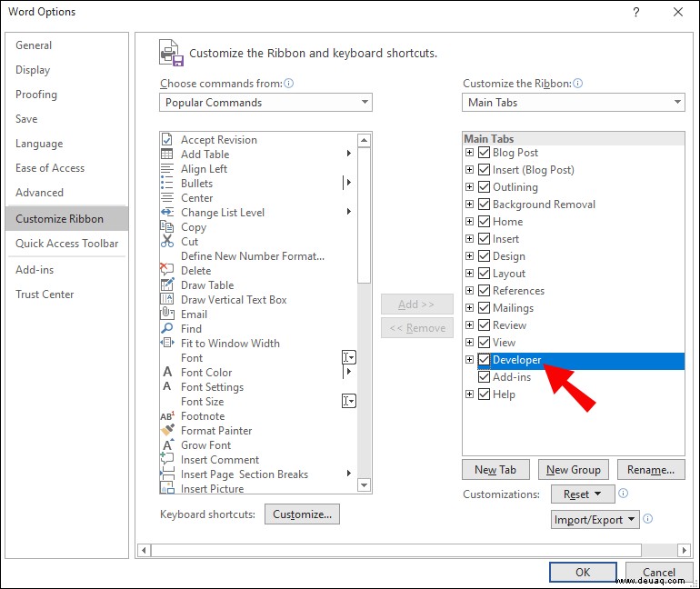Viewport: 700px width, 589px height.
Task: Click the info icon next to Import/Export
Action: [x=648, y=518]
